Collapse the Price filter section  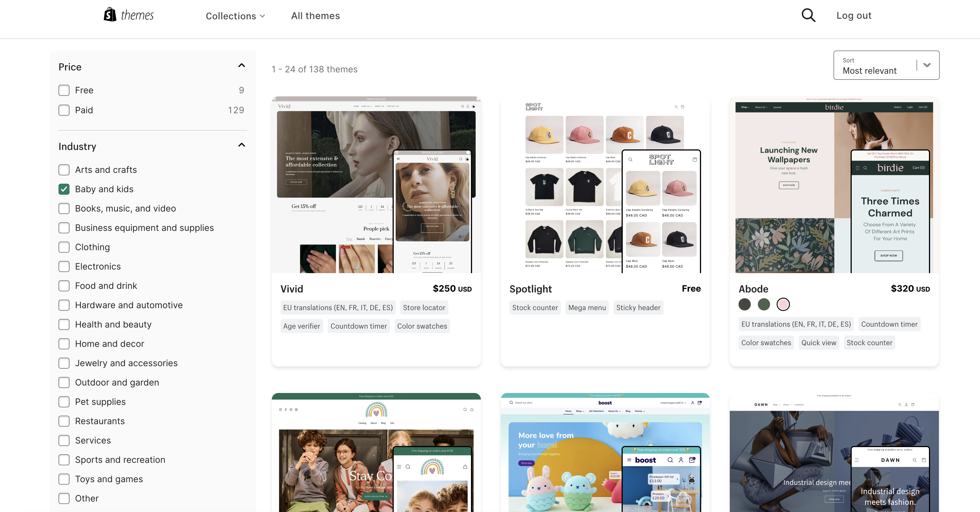241,65
